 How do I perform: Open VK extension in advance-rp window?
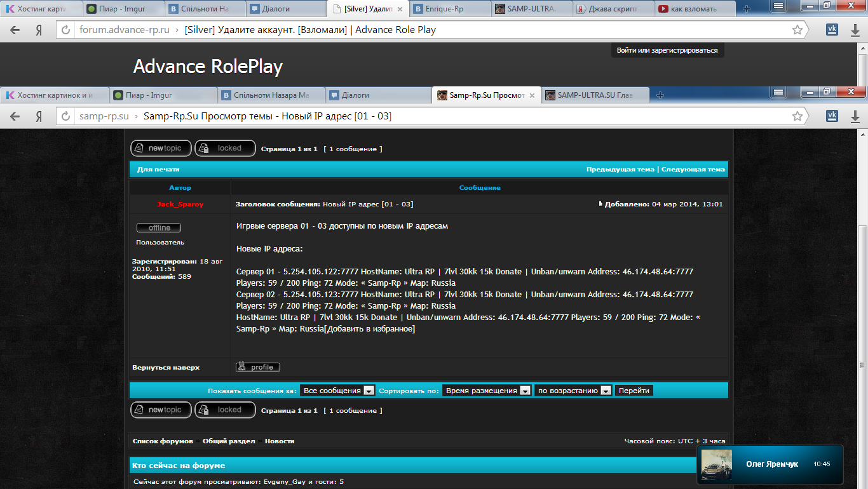click(831, 29)
